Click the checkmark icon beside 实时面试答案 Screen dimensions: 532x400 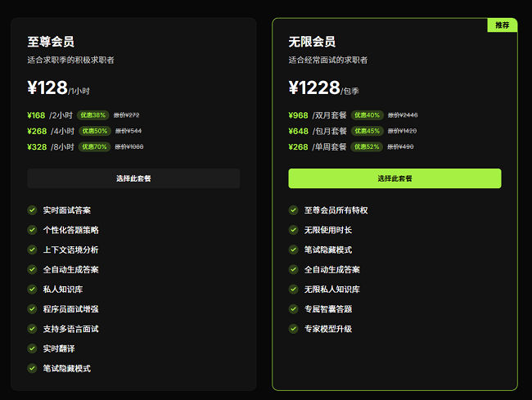(x=32, y=210)
